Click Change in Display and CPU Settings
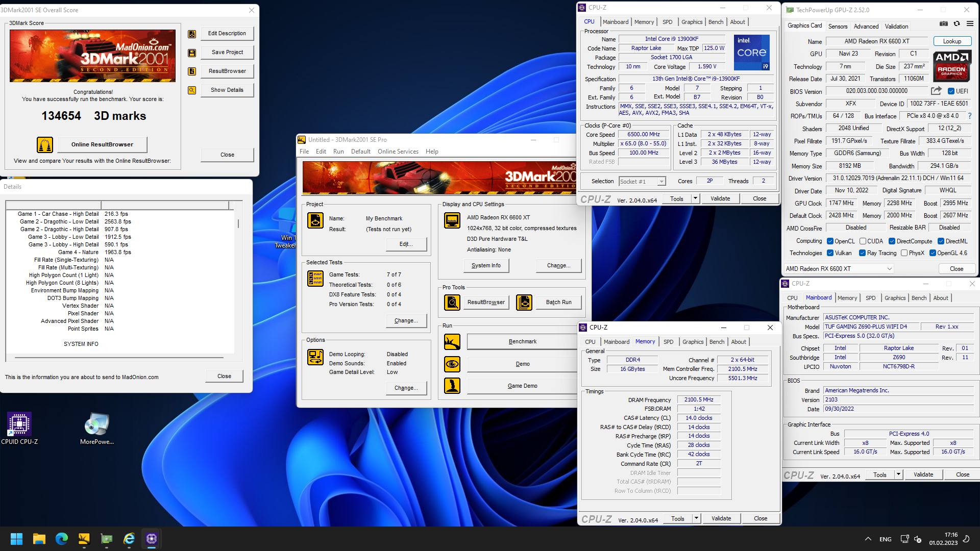 tap(558, 265)
